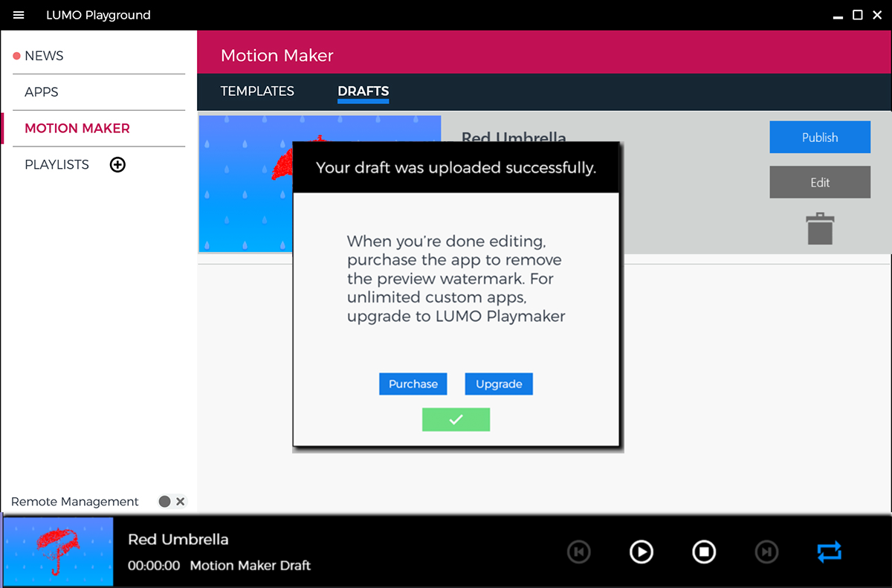892x588 pixels.
Task: Toggle Remote Management switch
Action: click(172, 502)
